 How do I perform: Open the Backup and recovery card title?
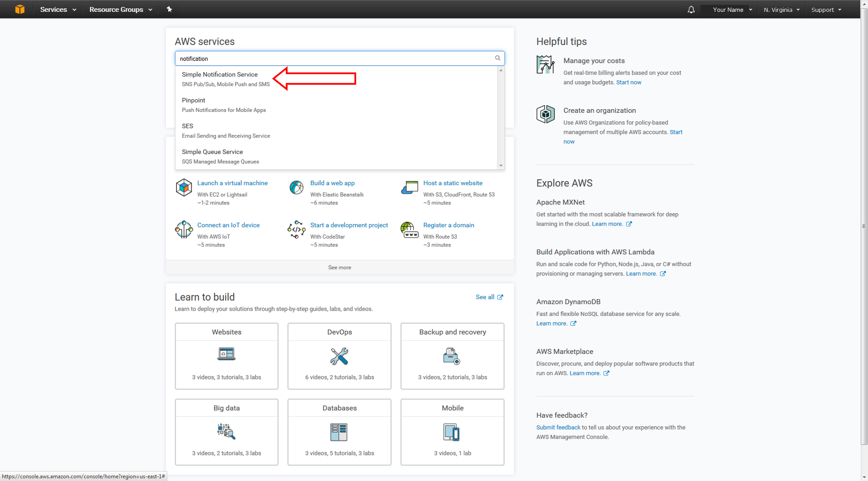coord(452,332)
